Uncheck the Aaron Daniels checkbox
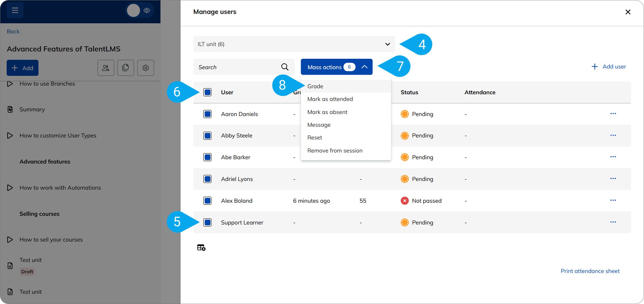644x304 pixels. pyautogui.click(x=207, y=114)
